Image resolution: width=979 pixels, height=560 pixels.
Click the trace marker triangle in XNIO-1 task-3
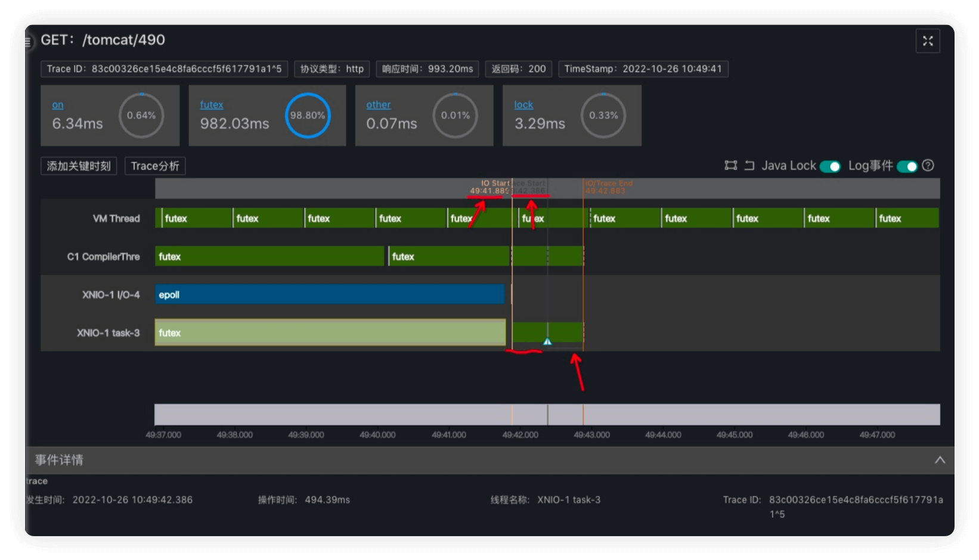[547, 341]
